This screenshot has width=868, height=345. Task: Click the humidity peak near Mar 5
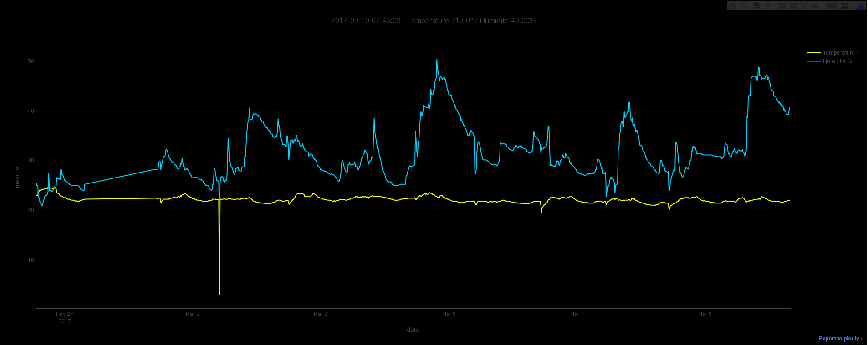[437, 60]
